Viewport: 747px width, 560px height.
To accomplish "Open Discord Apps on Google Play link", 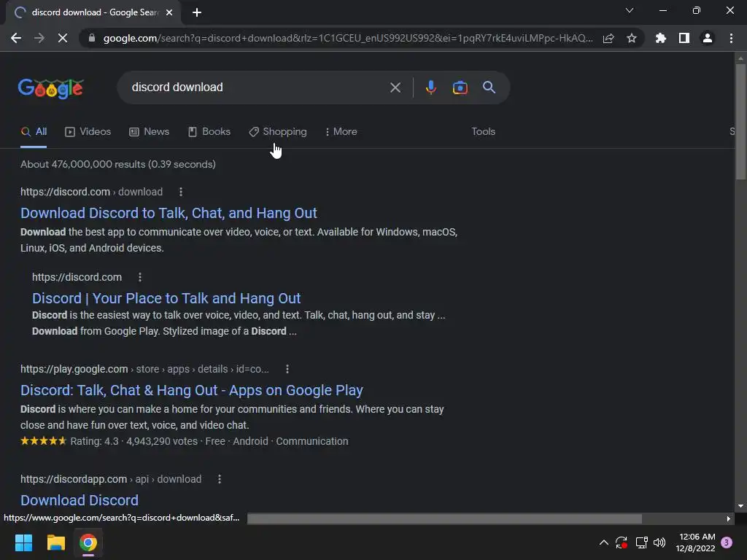I will (192, 390).
